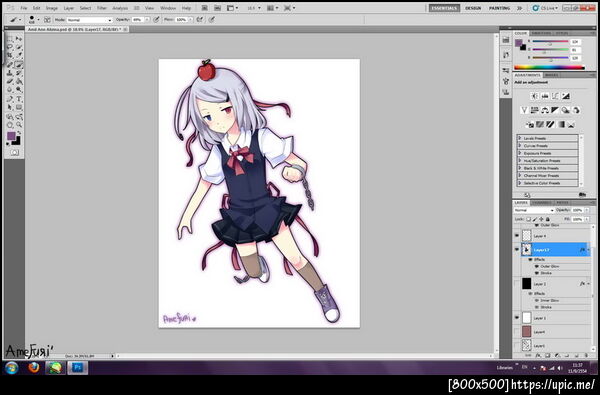The width and height of the screenshot is (600, 395).
Task: Add a Gradient Map adjustment
Action: pos(561,124)
